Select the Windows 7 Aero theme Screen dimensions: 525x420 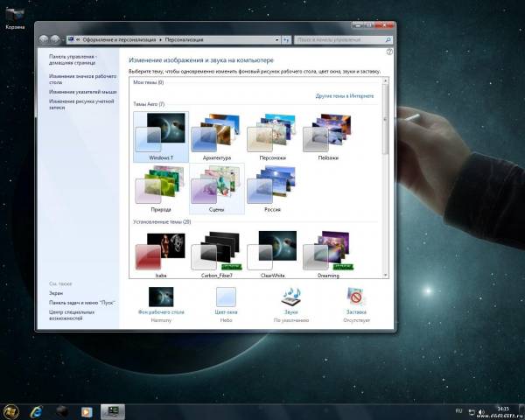(x=161, y=137)
